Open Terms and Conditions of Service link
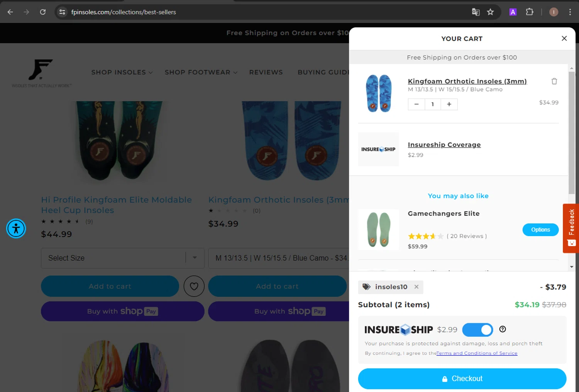Viewport: 579px width, 392px height. (477, 353)
